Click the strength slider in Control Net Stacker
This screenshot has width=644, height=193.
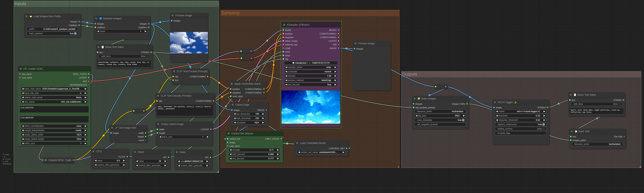(x=254, y=150)
